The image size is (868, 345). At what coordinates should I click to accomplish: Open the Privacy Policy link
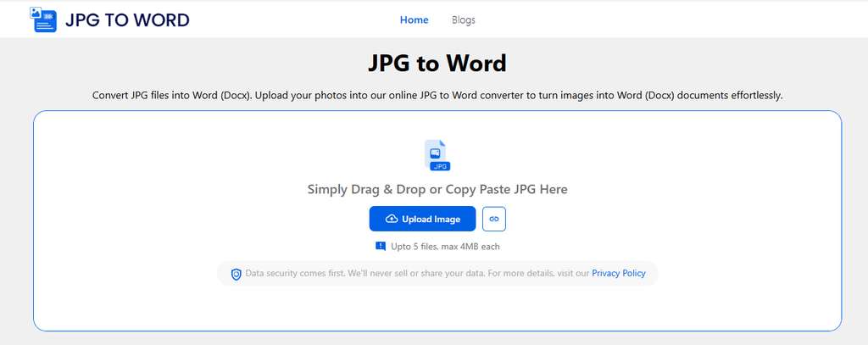(x=618, y=273)
